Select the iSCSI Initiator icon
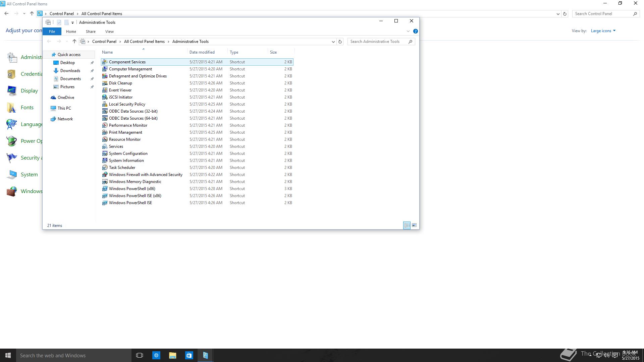Screen dimensions: 644x362 (x=105, y=97)
